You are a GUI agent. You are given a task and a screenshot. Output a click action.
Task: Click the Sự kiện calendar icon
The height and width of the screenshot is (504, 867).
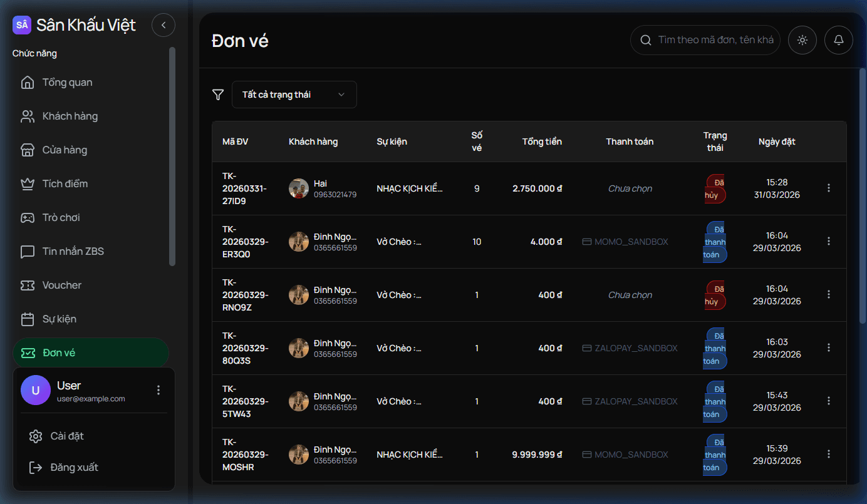(28, 319)
